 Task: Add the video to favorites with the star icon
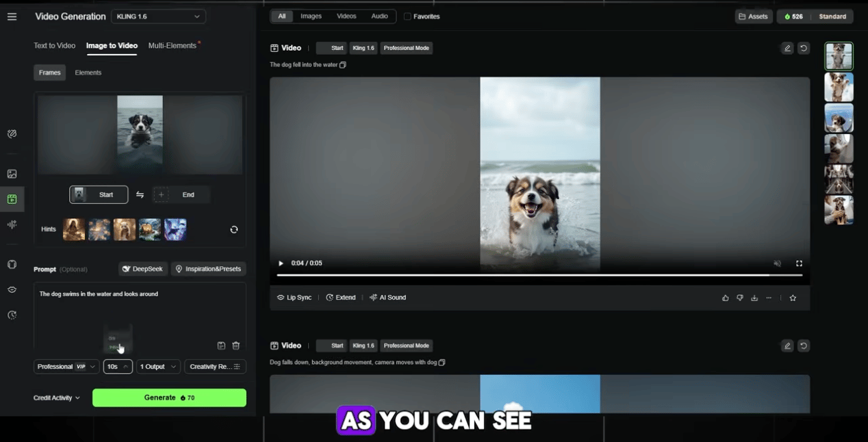tap(793, 298)
